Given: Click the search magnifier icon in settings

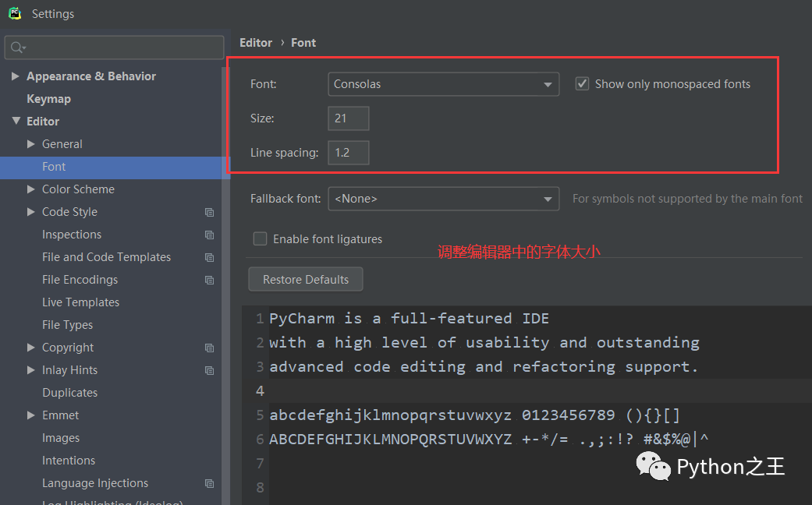Looking at the screenshot, I should point(17,48).
